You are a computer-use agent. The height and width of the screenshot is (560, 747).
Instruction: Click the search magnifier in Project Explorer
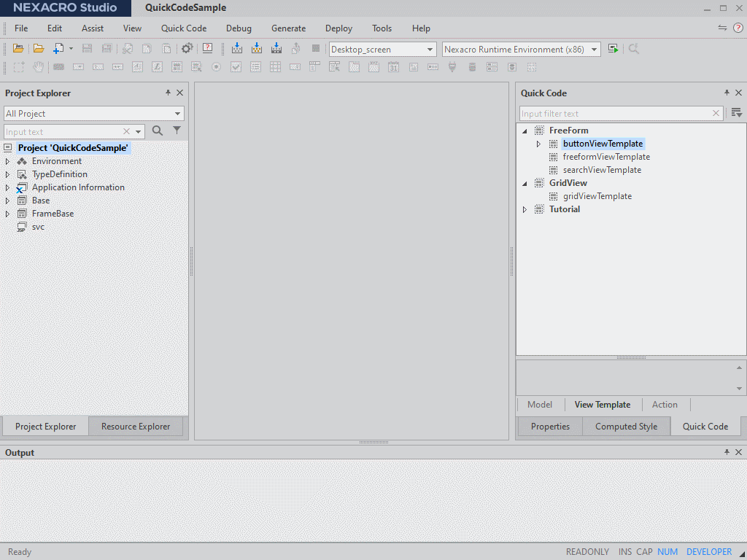(157, 130)
